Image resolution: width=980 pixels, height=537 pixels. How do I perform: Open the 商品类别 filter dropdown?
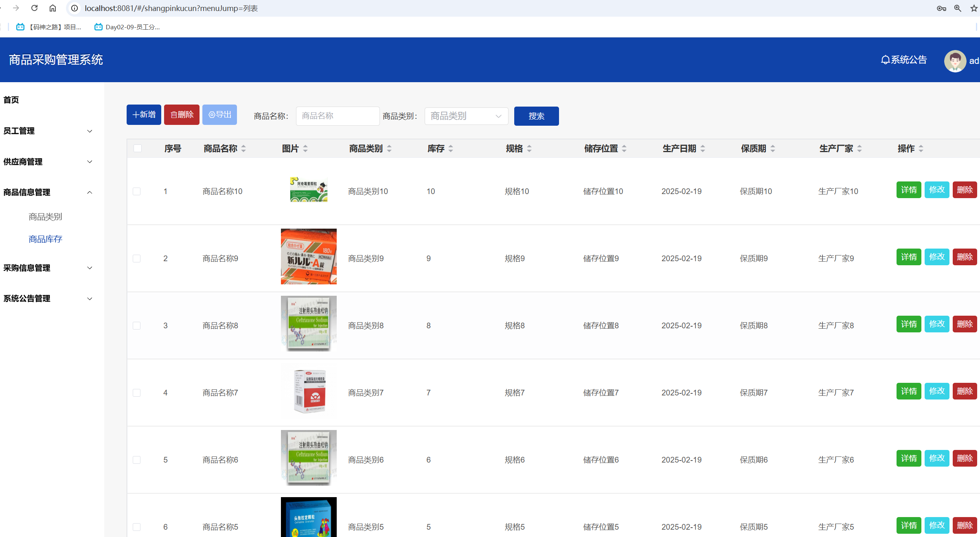466,116
